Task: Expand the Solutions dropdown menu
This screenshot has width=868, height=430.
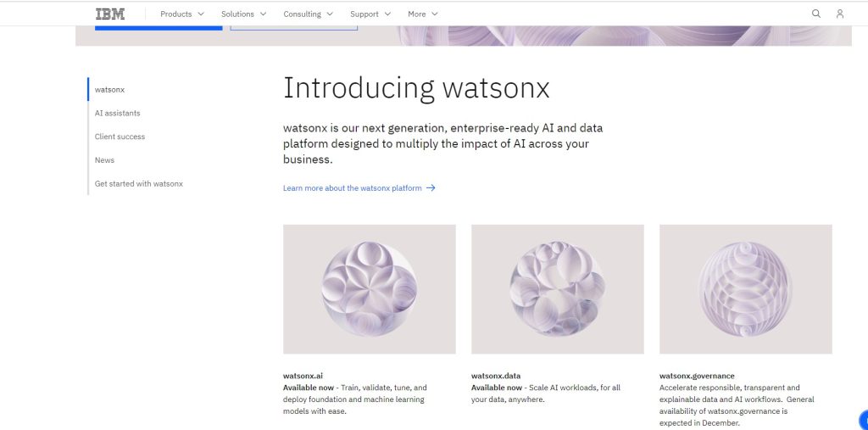Action: 243,14
